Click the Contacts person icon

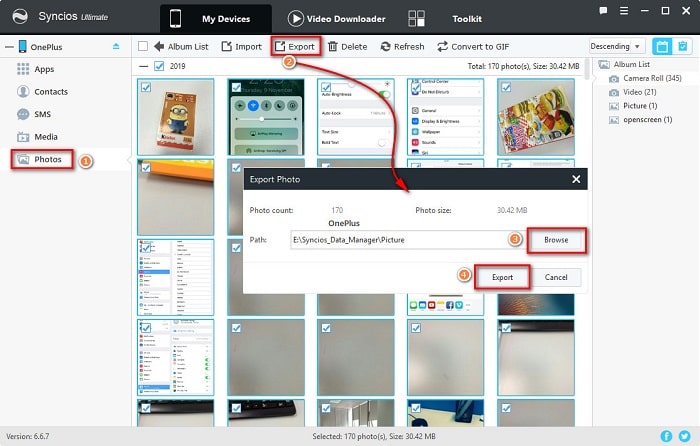click(23, 92)
